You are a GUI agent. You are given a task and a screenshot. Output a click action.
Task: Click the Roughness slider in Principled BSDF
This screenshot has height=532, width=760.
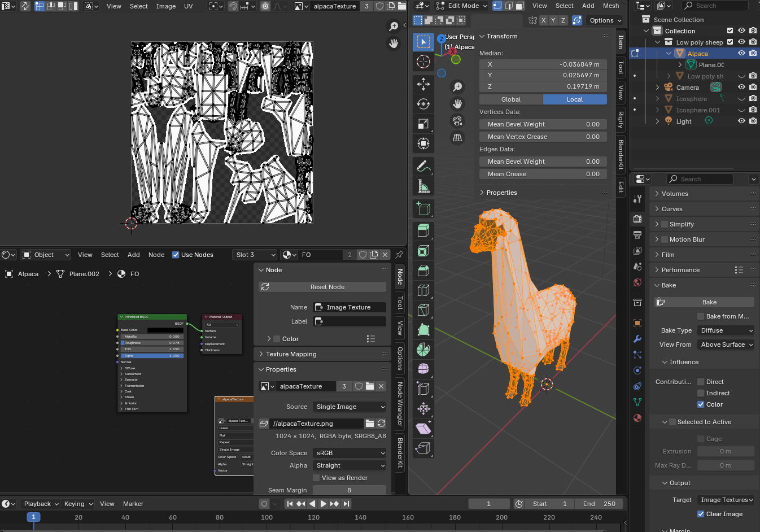pyautogui.click(x=151, y=343)
